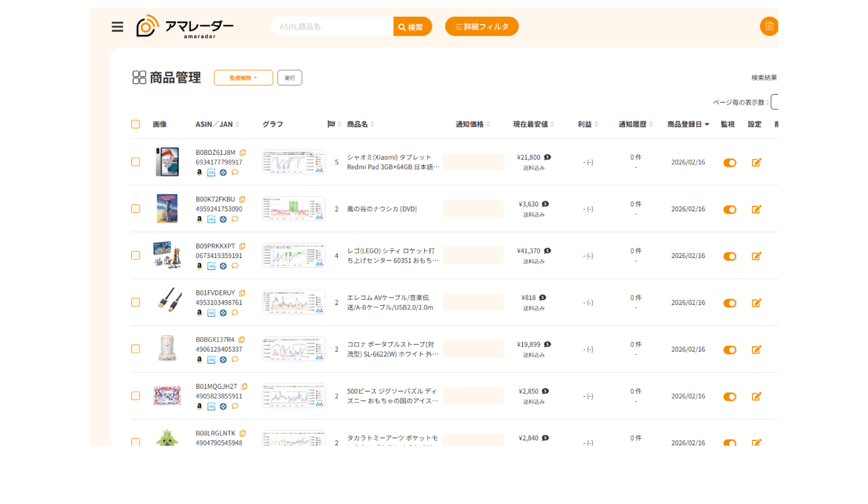Viewport: 868px width, 504px height.
Task: Disable monitoring toggle for エレコム cable
Action: (x=729, y=303)
